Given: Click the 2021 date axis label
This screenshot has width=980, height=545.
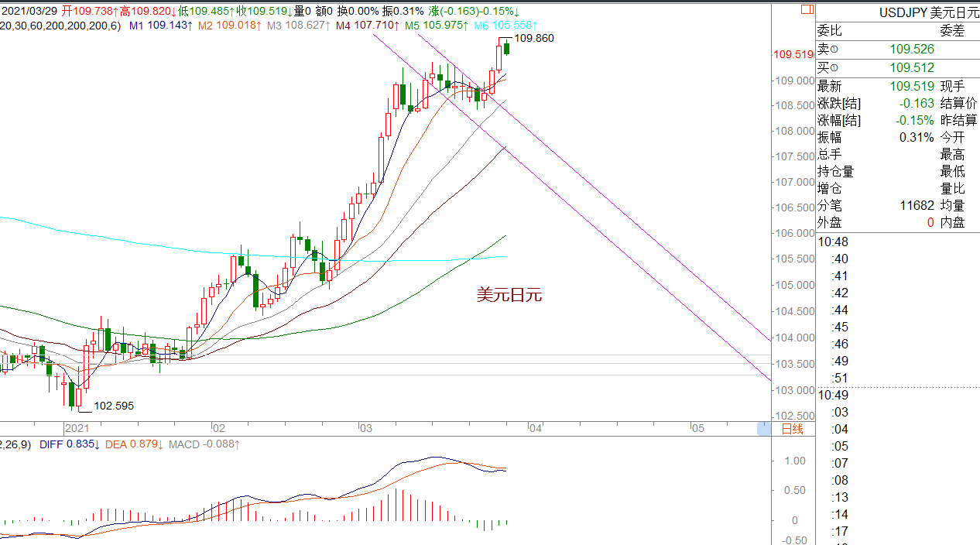Looking at the screenshot, I should (x=77, y=428).
